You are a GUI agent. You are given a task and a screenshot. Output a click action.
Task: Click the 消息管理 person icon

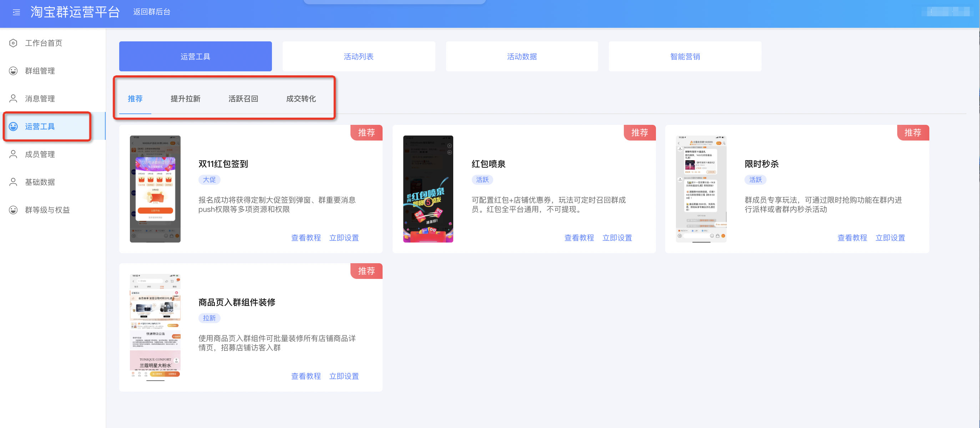pos(13,98)
